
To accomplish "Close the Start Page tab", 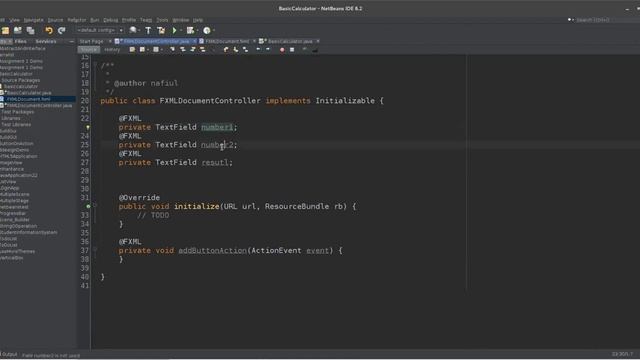I will point(110,42).
